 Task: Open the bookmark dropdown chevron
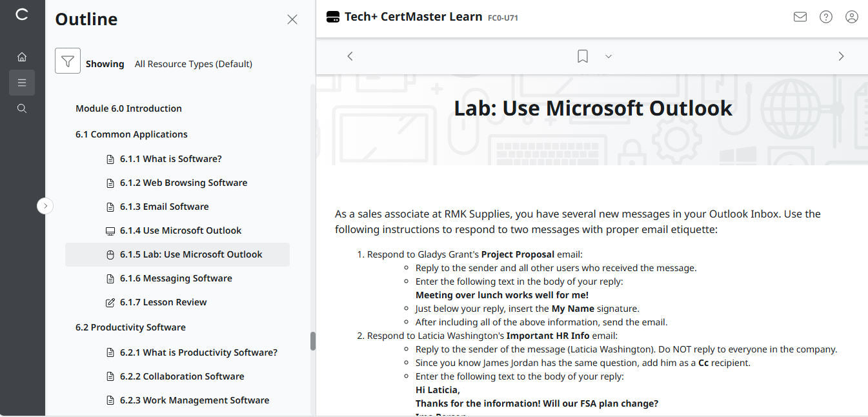point(609,56)
